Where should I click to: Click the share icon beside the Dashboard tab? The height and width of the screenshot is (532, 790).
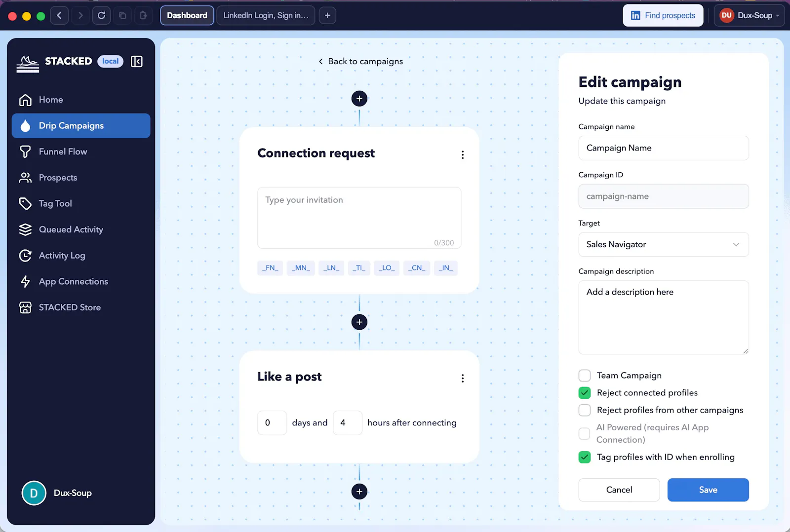[144, 15]
